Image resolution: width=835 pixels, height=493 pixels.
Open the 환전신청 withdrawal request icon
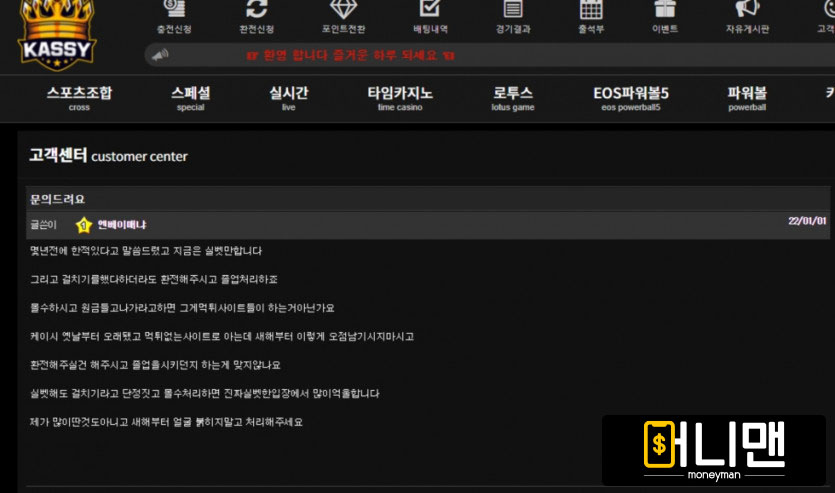(x=257, y=10)
